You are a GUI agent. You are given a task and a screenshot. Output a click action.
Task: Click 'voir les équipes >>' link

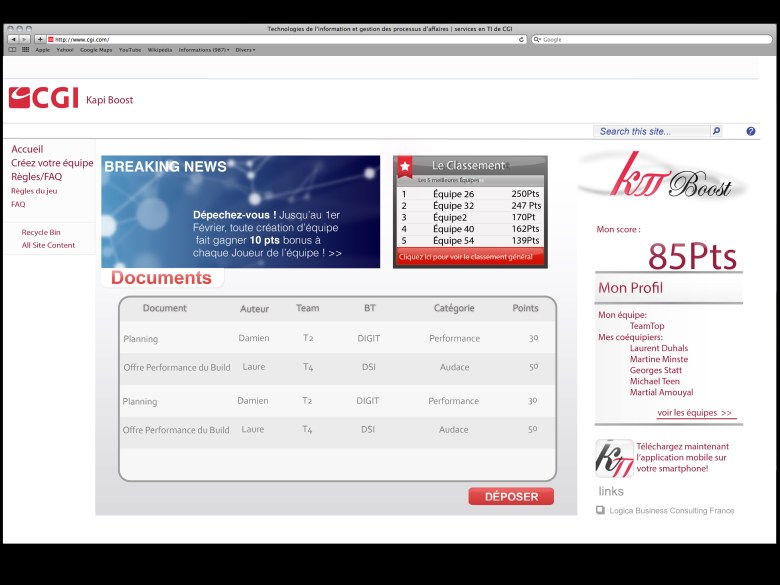click(x=694, y=412)
